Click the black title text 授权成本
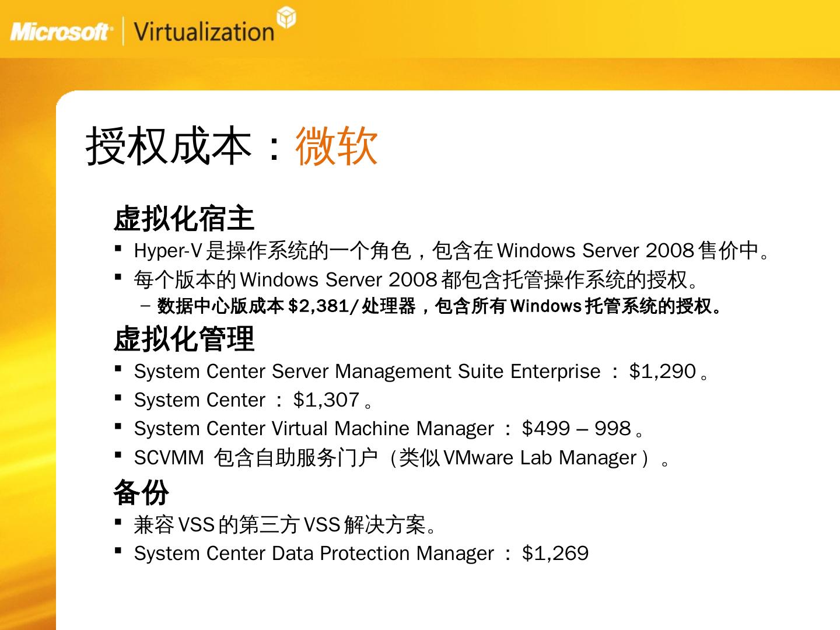The image size is (840, 630). pyautogui.click(x=169, y=146)
